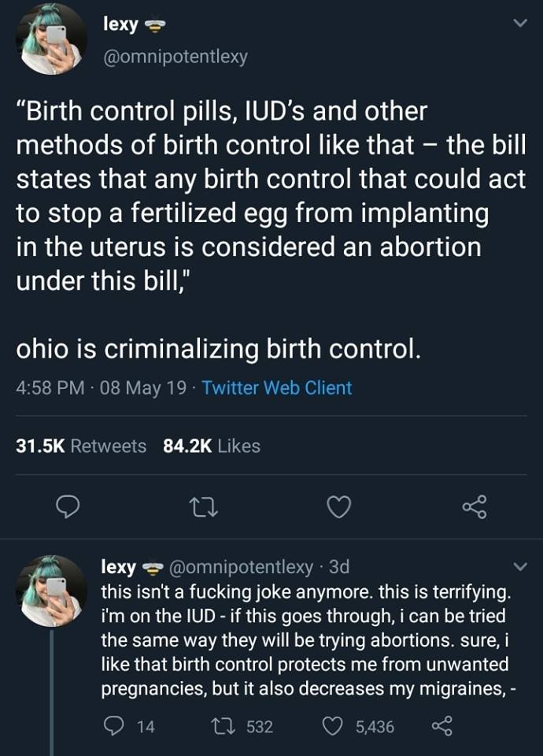Like the main tweet with heart
This screenshot has width=543, height=756.
point(338,509)
